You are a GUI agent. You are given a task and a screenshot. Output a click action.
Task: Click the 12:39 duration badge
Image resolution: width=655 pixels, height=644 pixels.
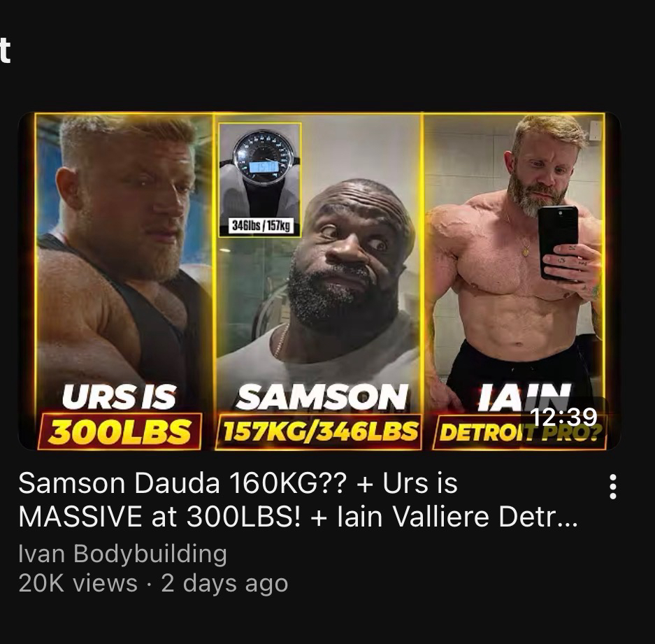(x=563, y=417)
